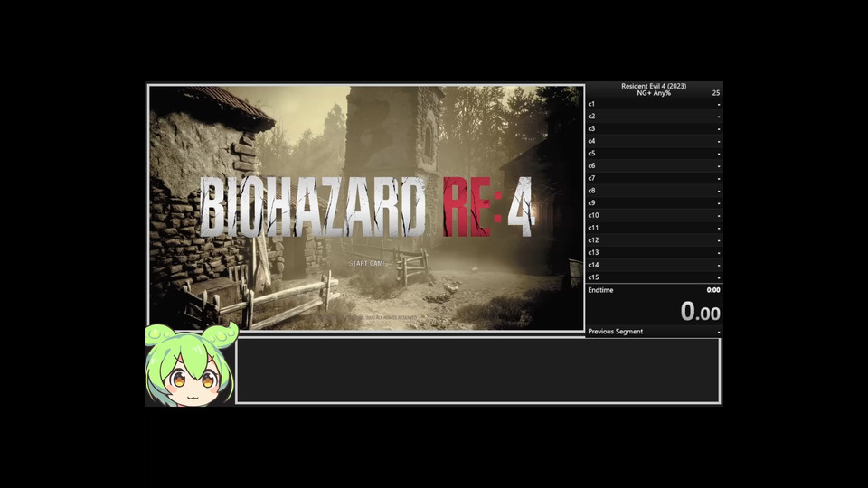Click the c7 split row
The height and width of the screenshot is (488, 868).
click(x=655, y=178)
